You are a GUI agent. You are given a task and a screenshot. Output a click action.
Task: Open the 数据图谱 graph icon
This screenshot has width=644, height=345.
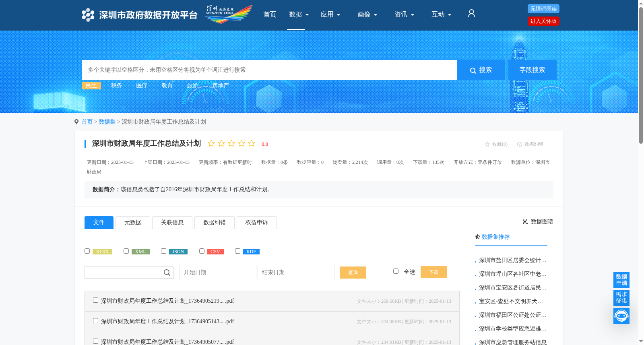[525, 222]
